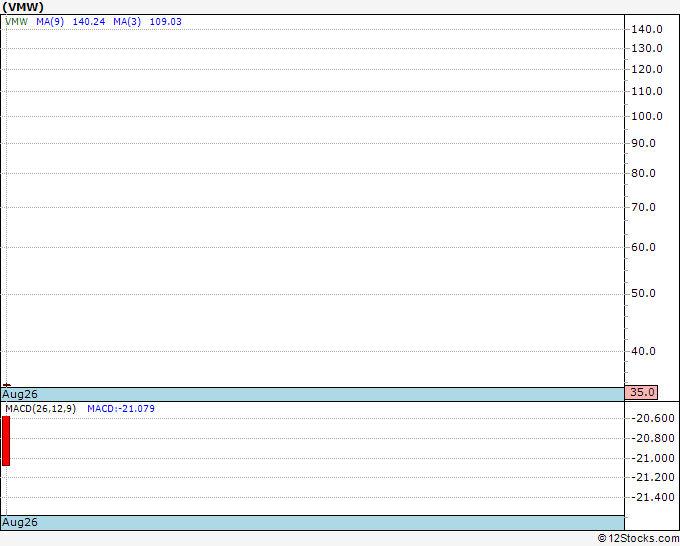Click the 120.0 price axis label

point(647,69)
